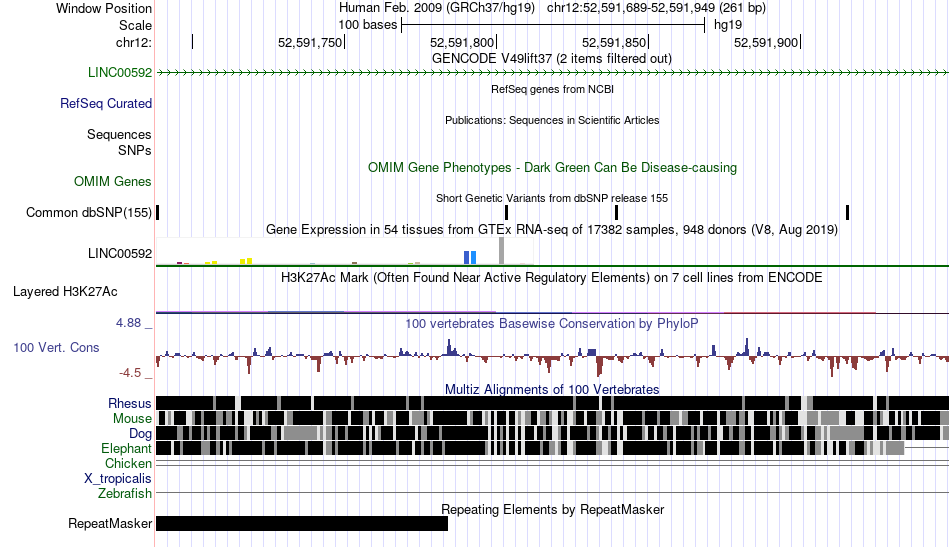The width and height of the screenshot is (950, 547).
Task: Click the Window Position label
Action: 104,8
